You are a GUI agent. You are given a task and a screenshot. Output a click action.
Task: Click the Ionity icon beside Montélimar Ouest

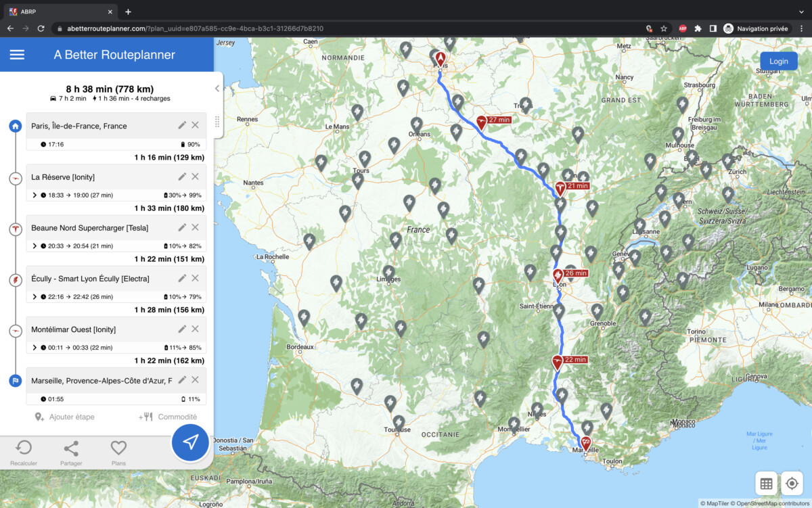(x=15, y=330)
